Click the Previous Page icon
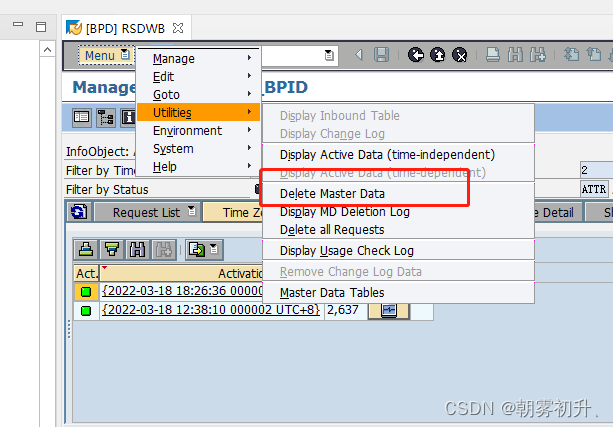The image size is (613, 427). point(594,55)
